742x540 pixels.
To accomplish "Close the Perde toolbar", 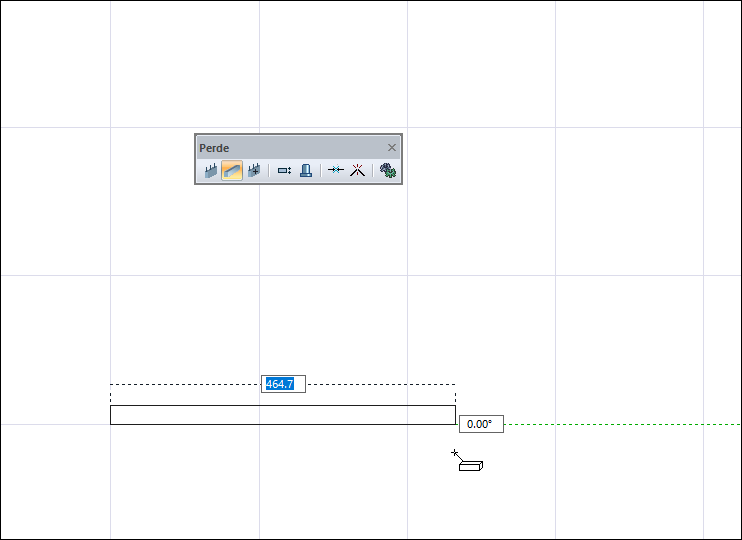I will [392, 148].
